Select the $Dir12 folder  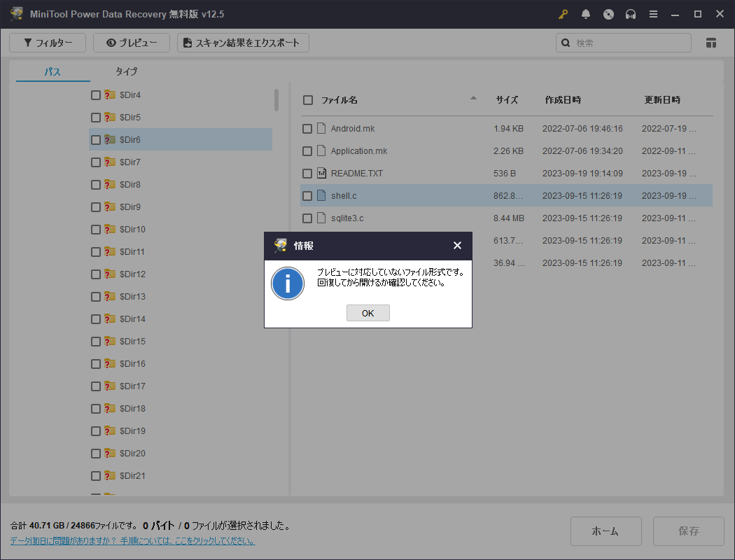coord(133,274)
